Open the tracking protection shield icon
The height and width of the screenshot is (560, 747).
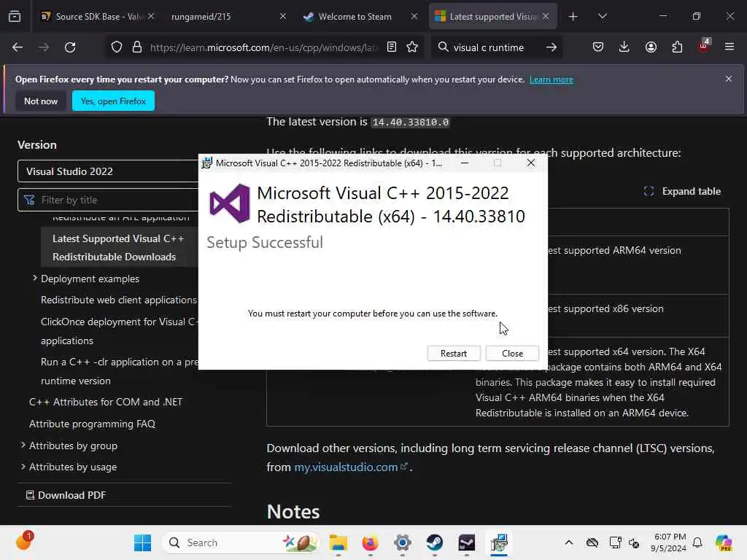(x=117, y=47)
